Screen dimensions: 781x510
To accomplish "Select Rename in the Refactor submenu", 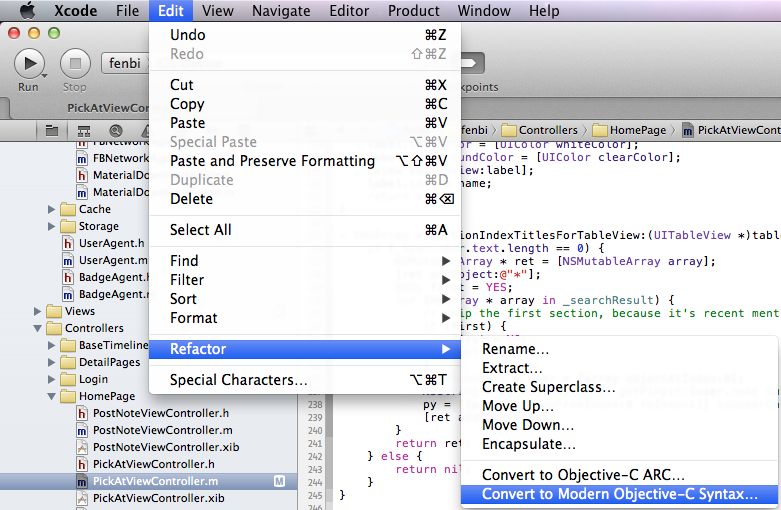I will pos(515,349).
